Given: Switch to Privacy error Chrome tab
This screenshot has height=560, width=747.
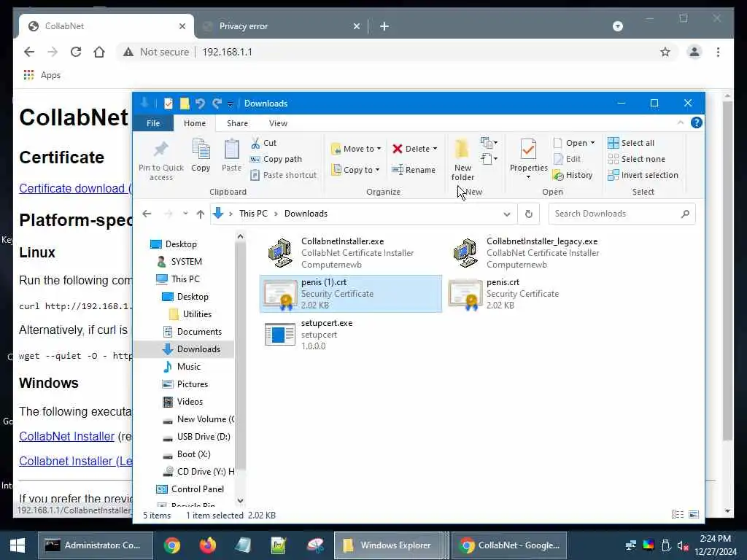Looking at the screenshot, I should (281, 26).
